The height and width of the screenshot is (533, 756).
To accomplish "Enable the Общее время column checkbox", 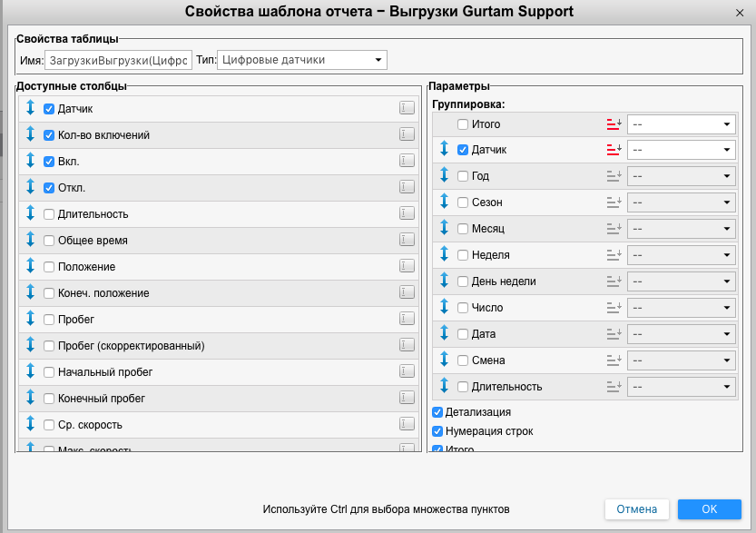I will 49,241.
